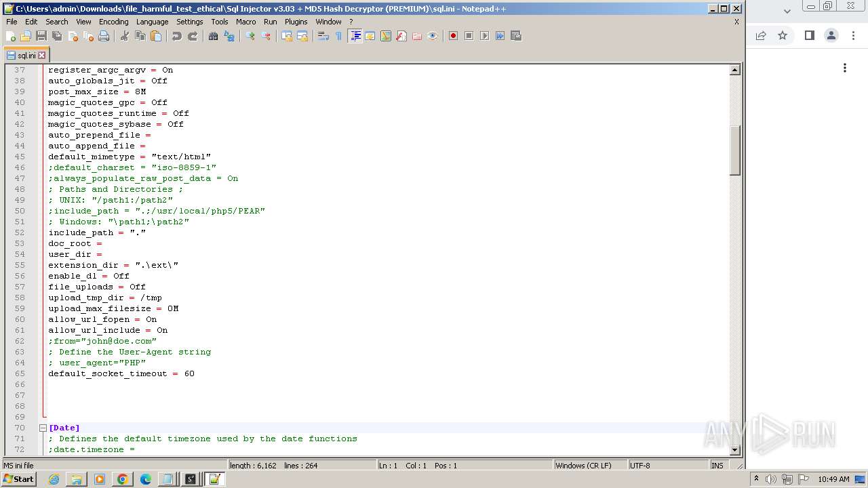Open the ? help menu
868x488 pixels.
[351, 22]
